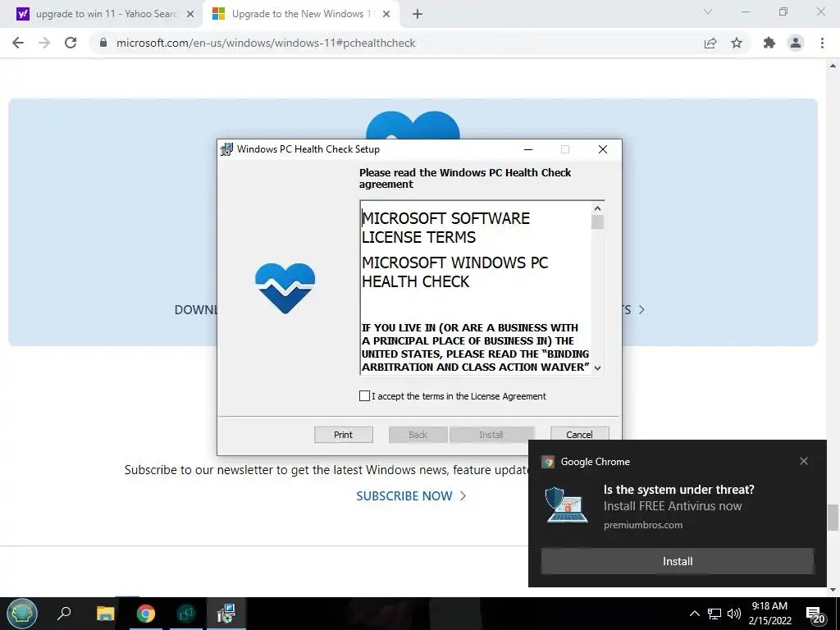Close the Windows PC Health Check Setup dialog
Viewport: 840px width, 630px height.
(603, 149)
